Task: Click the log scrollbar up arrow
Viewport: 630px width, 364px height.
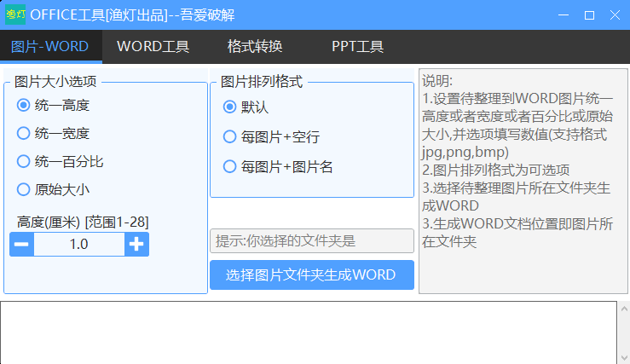Action: coord(624,309)
